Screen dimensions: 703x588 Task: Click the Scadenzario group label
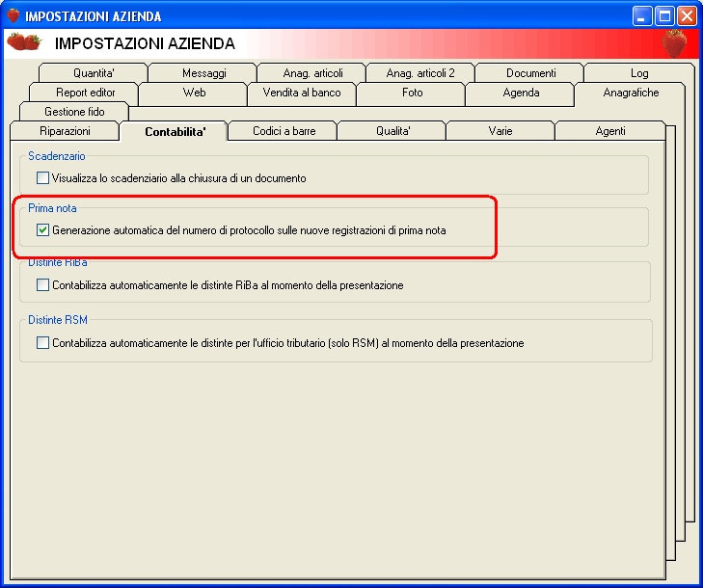(57, 156)
